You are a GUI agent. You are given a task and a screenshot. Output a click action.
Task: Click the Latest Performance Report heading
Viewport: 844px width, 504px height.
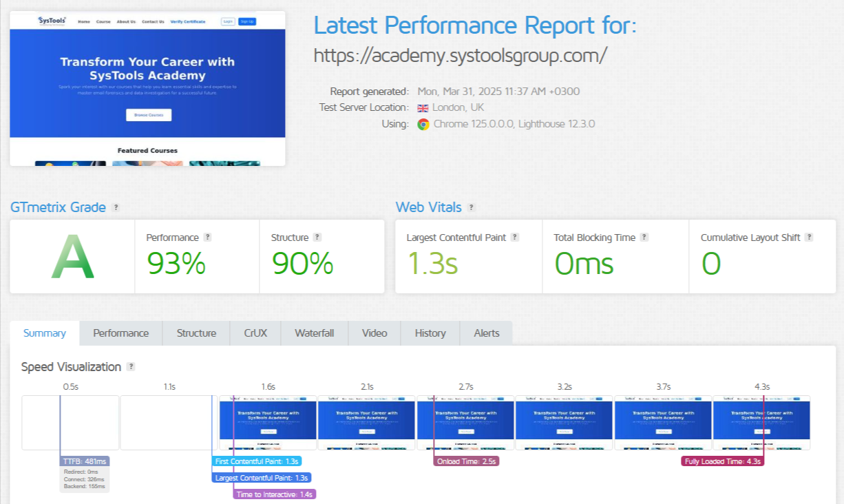click(475, 25)
